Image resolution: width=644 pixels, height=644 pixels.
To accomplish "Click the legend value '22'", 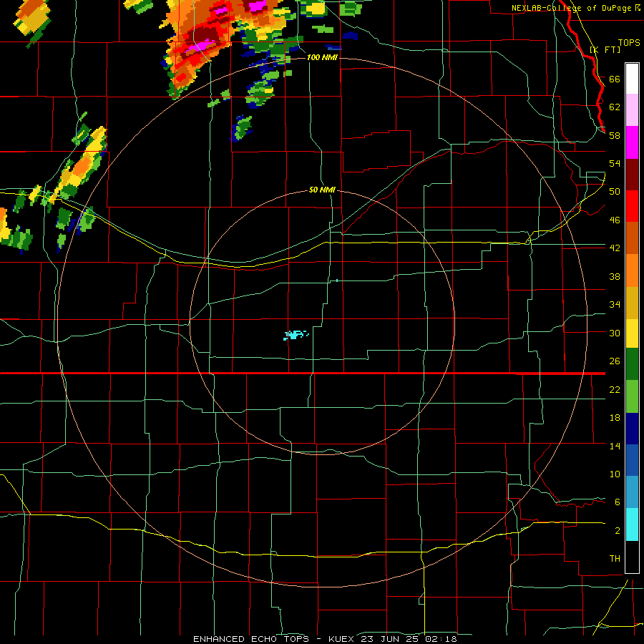I will 615,389.
